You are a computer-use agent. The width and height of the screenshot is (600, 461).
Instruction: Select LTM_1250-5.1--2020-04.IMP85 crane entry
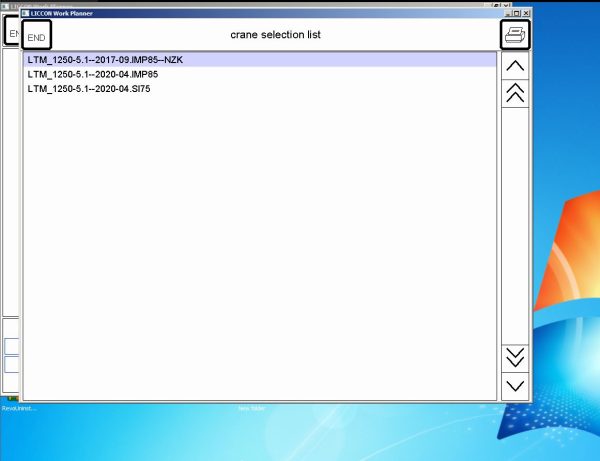(x=260, y=74)
